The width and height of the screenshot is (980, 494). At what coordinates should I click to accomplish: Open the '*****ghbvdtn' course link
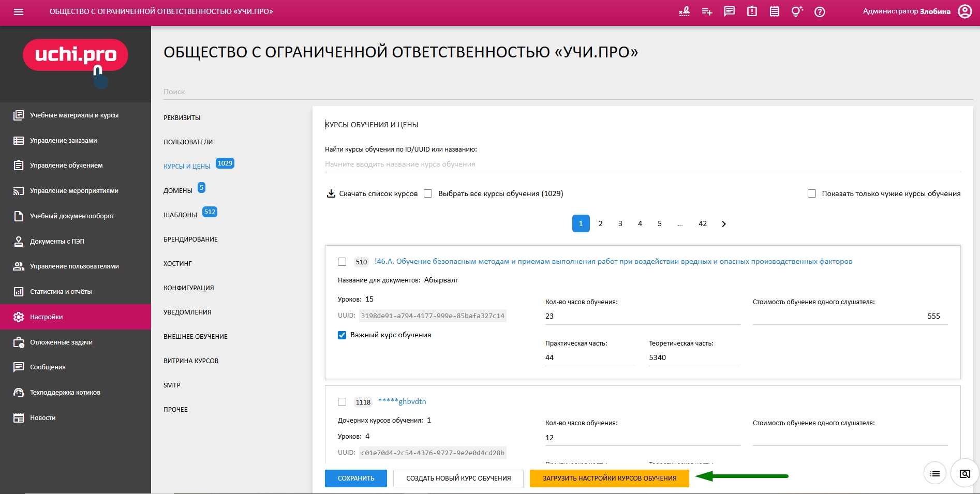click(402, 402)
